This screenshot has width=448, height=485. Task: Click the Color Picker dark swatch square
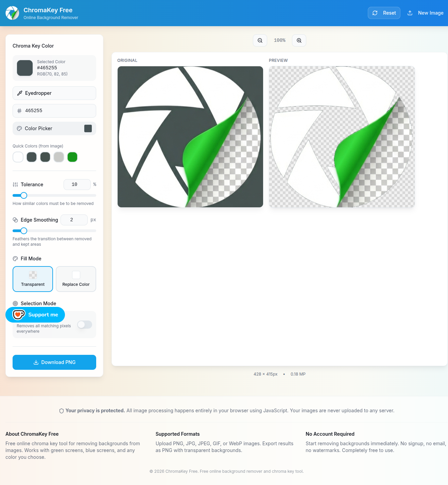88,128
